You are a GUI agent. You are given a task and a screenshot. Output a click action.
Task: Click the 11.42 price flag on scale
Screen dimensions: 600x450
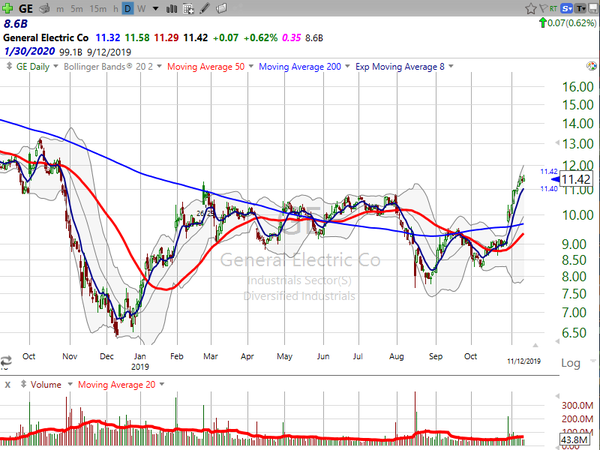coord(576,179)
